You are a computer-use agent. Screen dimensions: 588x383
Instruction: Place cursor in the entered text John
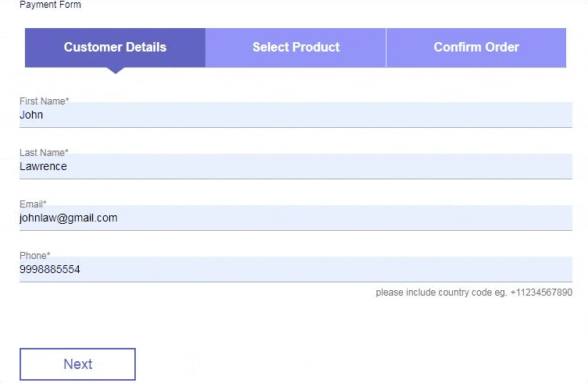pos(31,115)
